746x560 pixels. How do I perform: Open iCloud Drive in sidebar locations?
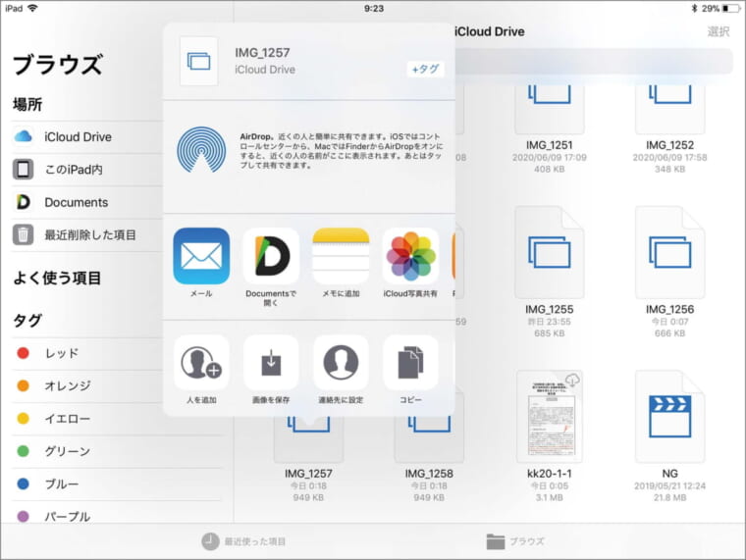pyautogui.click(x=77, y=136)
